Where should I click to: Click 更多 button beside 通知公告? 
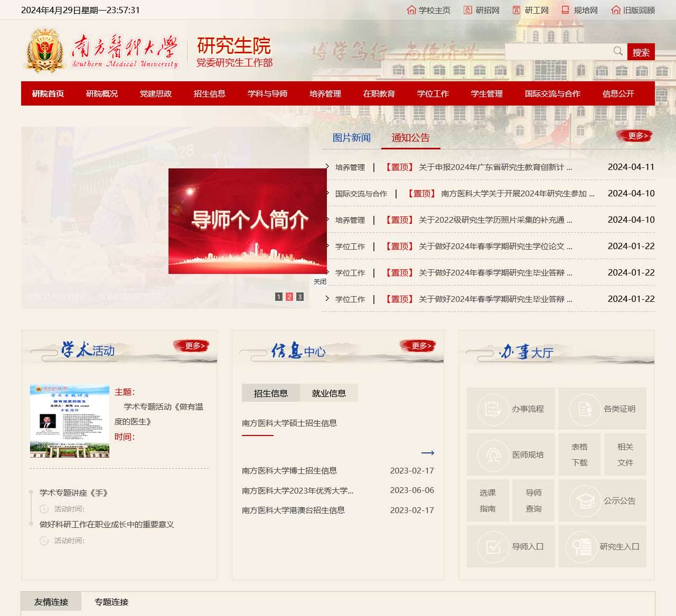coord(635,136)
